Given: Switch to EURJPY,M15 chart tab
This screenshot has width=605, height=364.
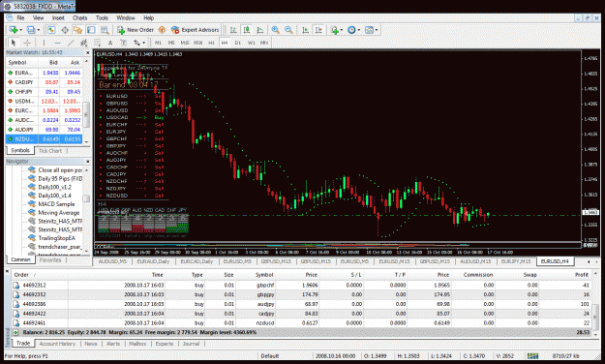Looking at the screenshot, I should (516, 261).
